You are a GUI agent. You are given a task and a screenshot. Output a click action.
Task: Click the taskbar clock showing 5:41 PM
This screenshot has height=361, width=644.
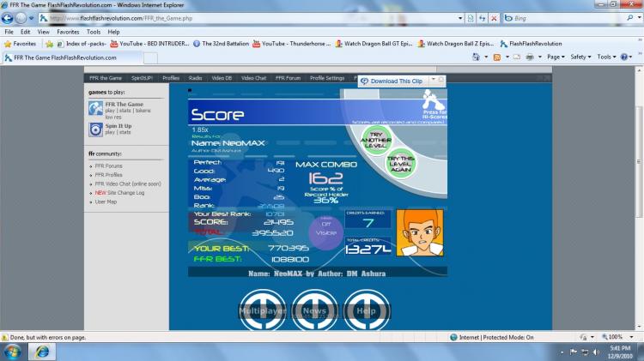pyautogui.click(x=621, y=352)
